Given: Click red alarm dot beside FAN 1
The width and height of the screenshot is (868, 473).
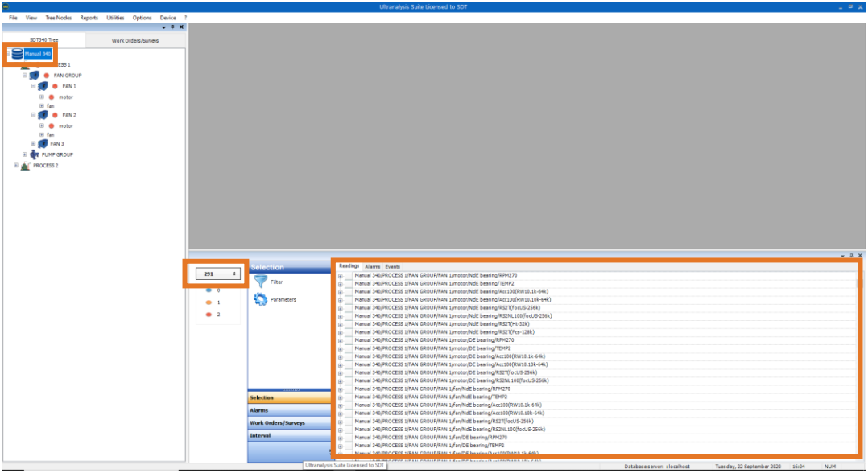Looking at the screenshot, I should (55, 86).
